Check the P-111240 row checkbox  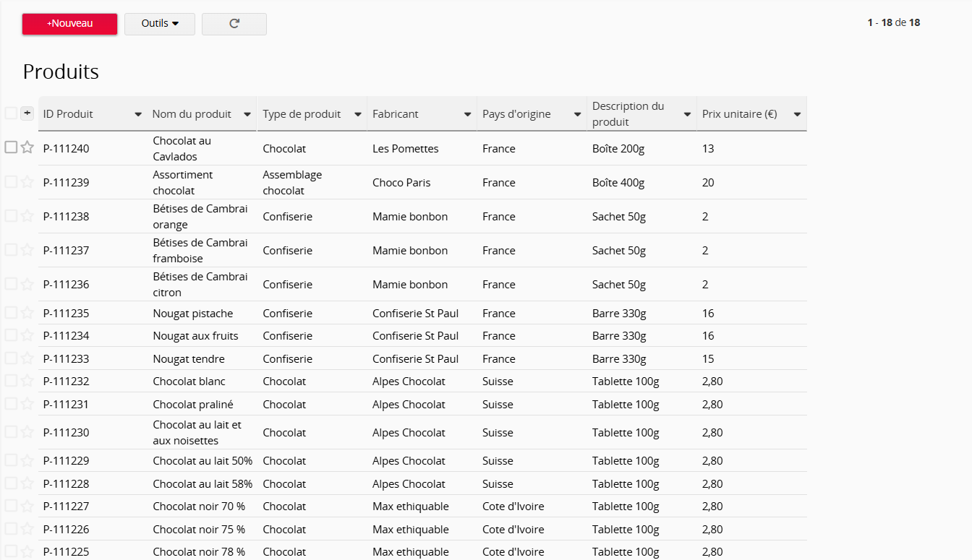coord(11,147)
